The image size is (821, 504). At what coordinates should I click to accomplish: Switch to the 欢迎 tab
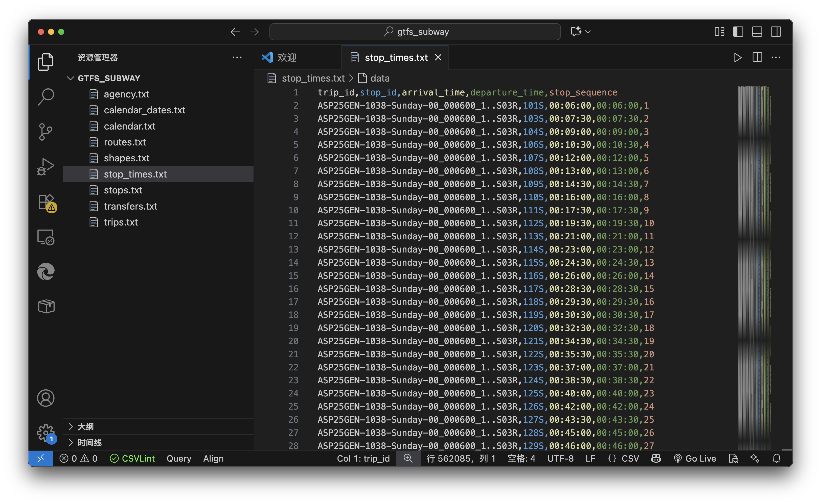[287, 58]
